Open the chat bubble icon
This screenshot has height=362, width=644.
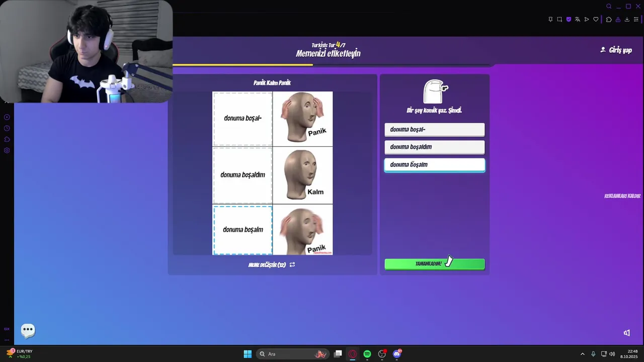28,330
